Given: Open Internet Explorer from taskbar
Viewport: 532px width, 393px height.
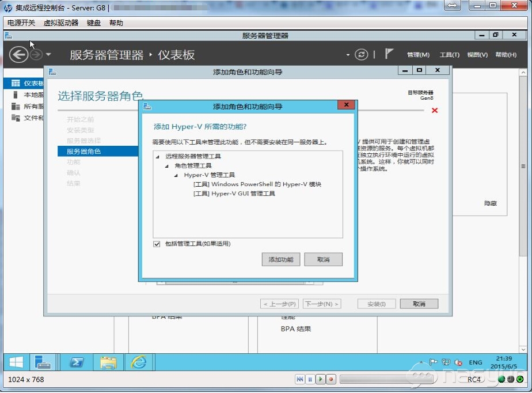Looking at the screenshot, I should pos(139,362).
